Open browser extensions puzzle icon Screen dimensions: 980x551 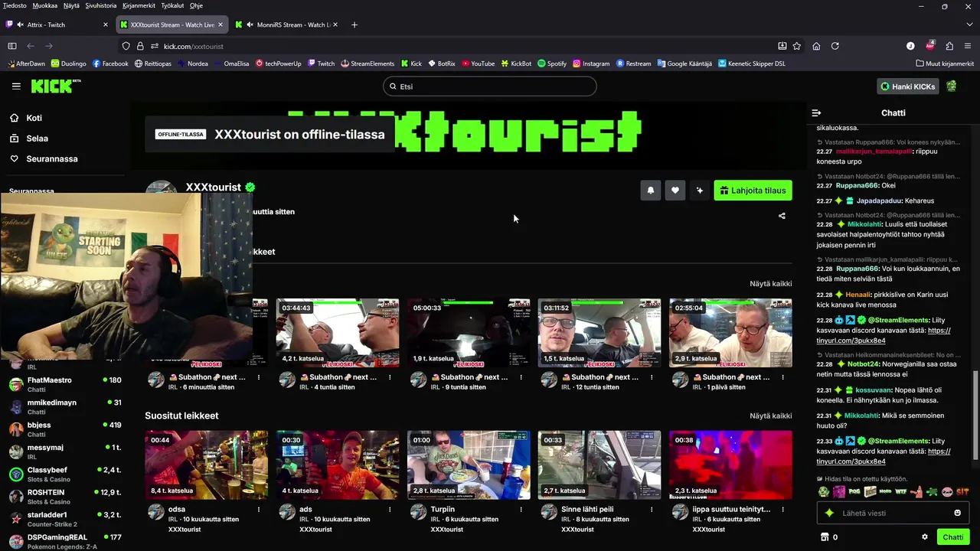tap(949, 46)
